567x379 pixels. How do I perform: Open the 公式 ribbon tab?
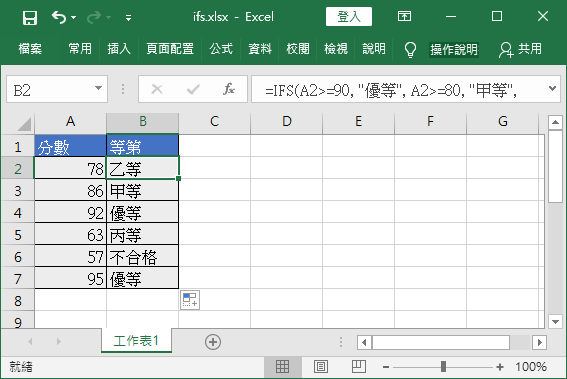(221, 48)
